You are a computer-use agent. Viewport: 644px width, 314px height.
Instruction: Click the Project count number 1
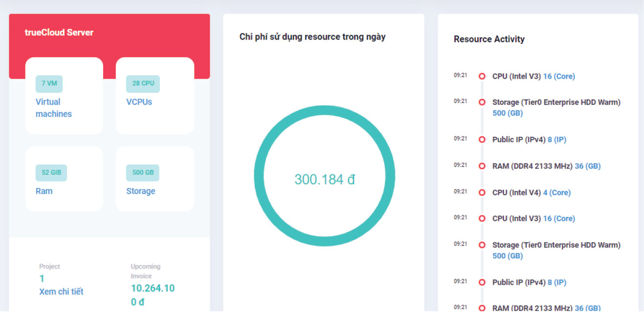tap(42, 279)
